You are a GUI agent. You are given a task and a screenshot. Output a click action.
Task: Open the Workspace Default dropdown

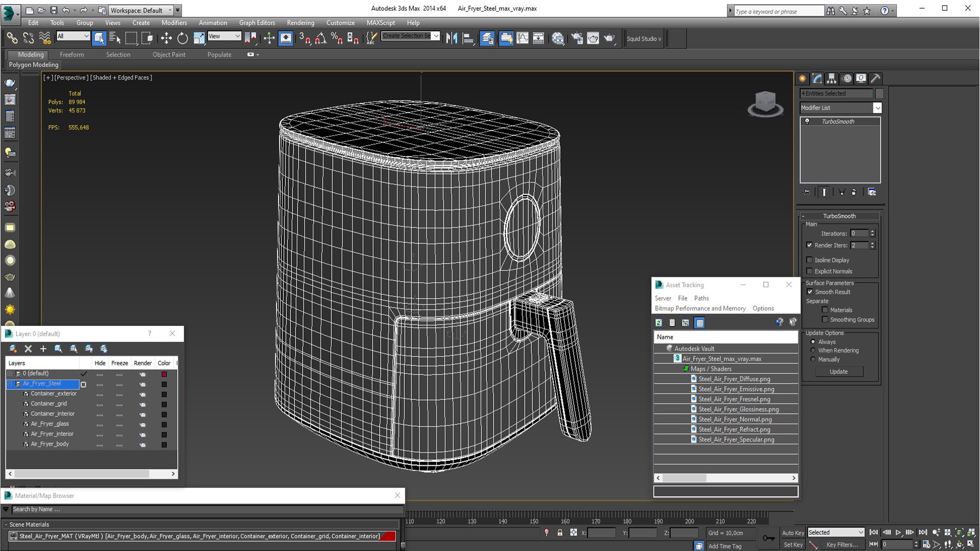tap(140, 10)
